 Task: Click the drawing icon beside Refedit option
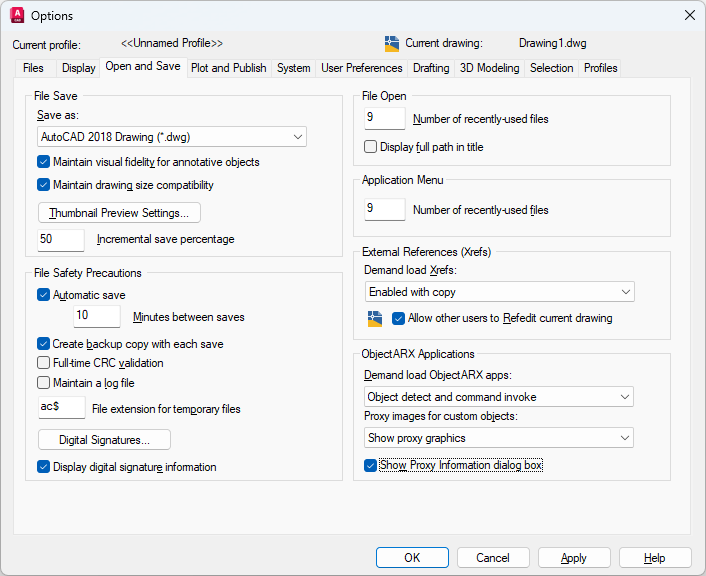coord(375,319)
